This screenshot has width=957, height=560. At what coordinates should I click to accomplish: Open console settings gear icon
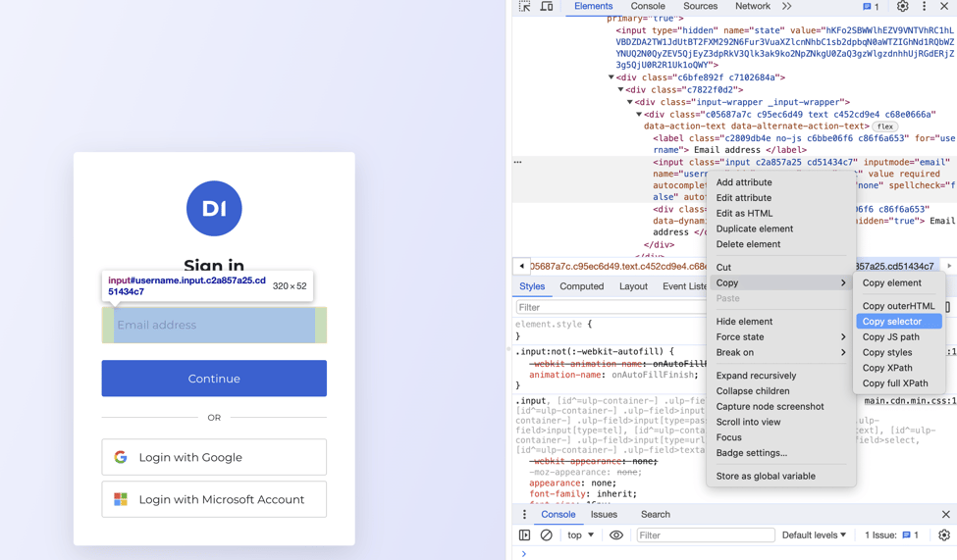coord(944,535)
